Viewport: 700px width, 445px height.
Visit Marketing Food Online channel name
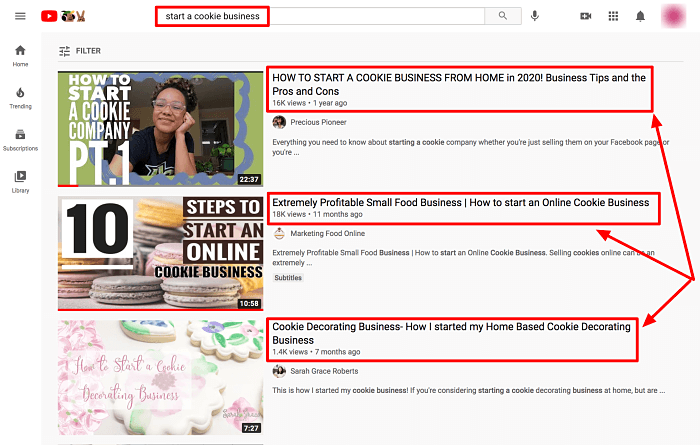328,233
